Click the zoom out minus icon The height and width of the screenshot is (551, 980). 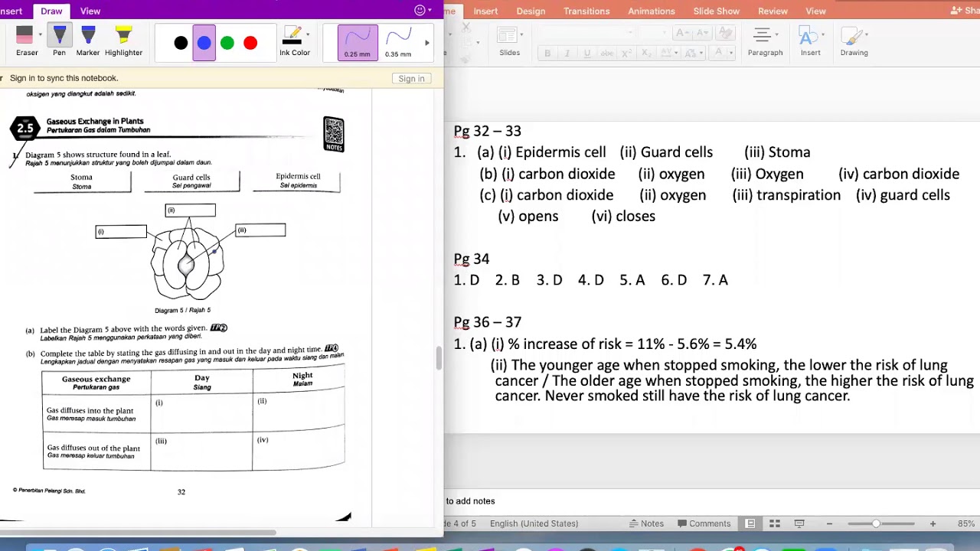829,523
